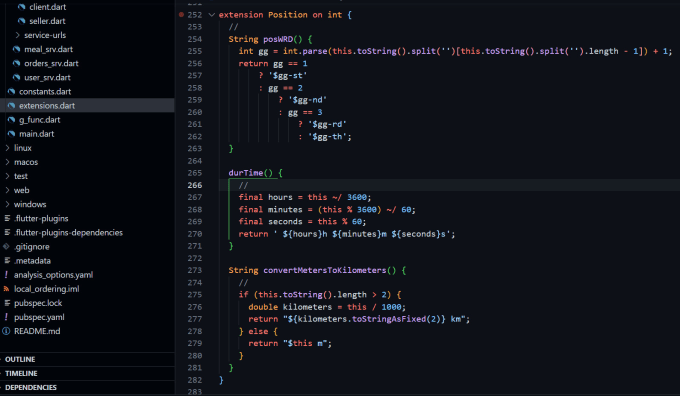This screenshot has height=396, width=680.
Task: Click the Dart icon beside user_srv.dart
Action: point(16,78)
